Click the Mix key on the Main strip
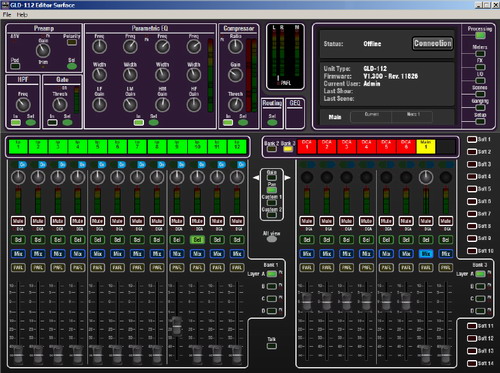This screenshot has height=373, width=500. pos(426,254)
